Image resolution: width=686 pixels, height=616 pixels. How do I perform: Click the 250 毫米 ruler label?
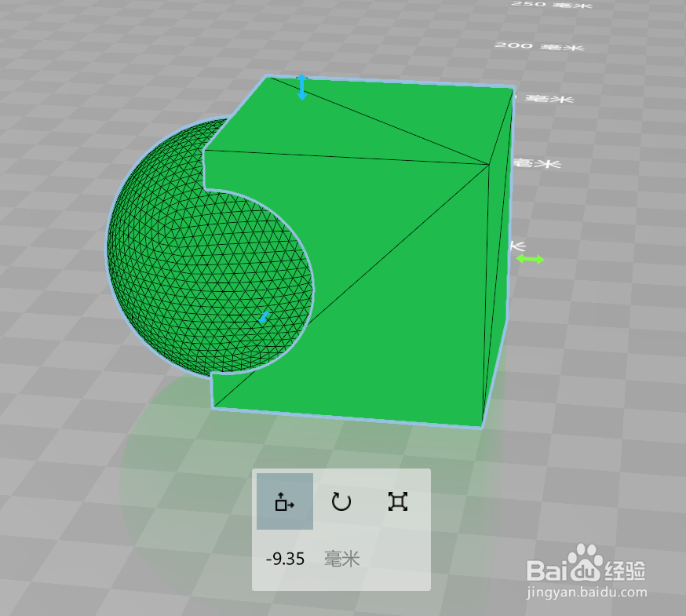point(552,5)
